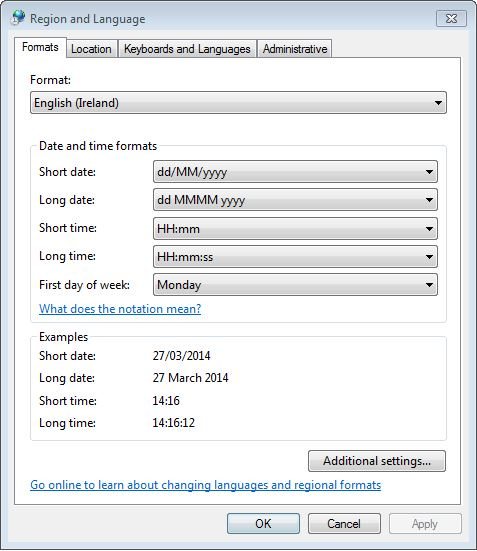Click the arrow on the Monday combo box

coord(429,285)
